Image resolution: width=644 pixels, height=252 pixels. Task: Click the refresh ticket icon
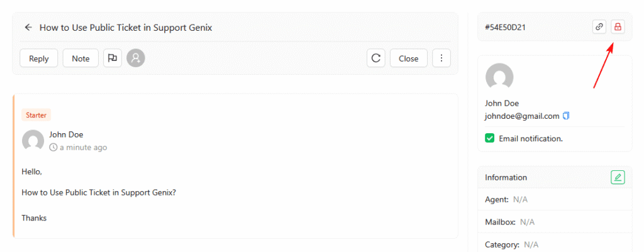[376, 58]
